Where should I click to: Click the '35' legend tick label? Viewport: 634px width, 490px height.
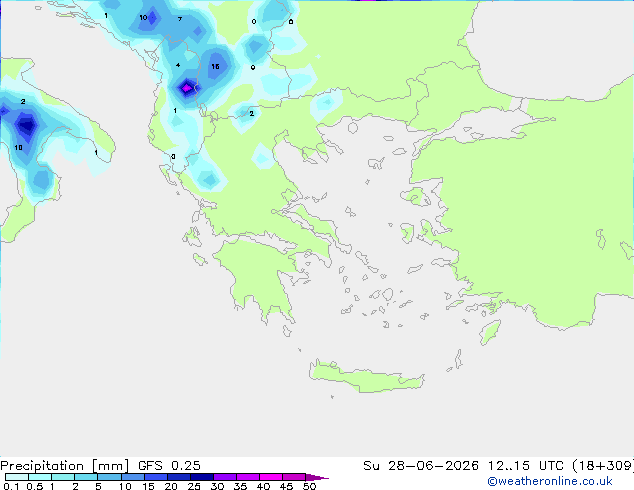point(240,486)
